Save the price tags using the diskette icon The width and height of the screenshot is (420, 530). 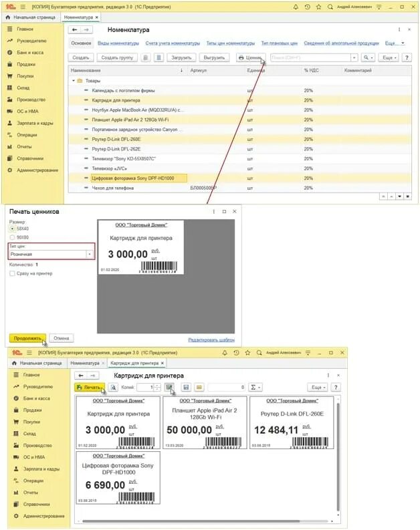tap(186, 388)
